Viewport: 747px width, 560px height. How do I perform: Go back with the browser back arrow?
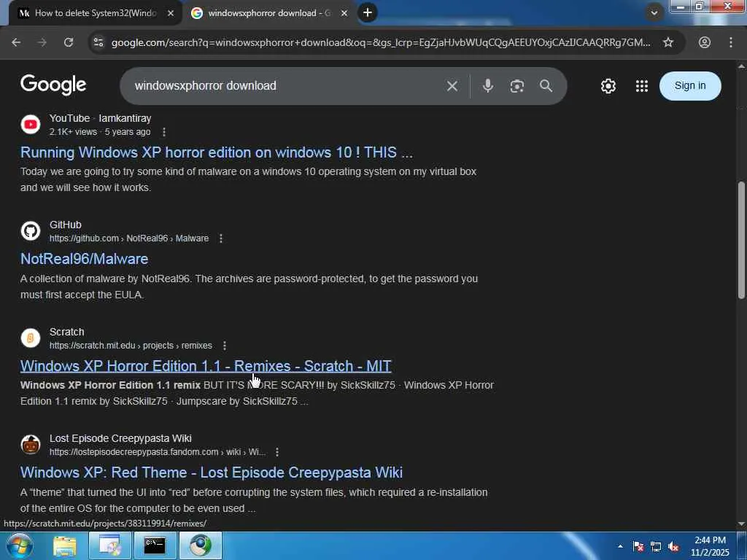(16, 42)
